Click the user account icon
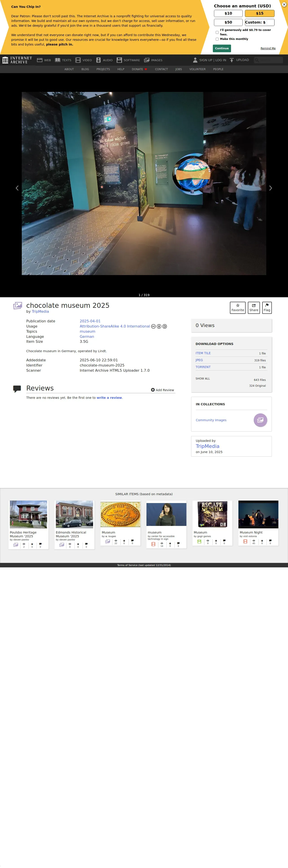This screenshot has height=868, width=288. 195,60
